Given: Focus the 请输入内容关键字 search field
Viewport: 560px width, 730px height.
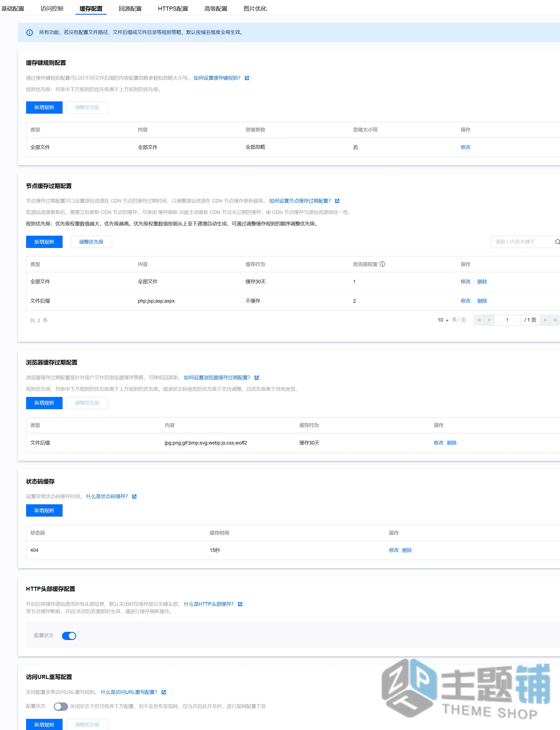Looking at the screenshot, I should pyautogui.click(x=522, y=242).
